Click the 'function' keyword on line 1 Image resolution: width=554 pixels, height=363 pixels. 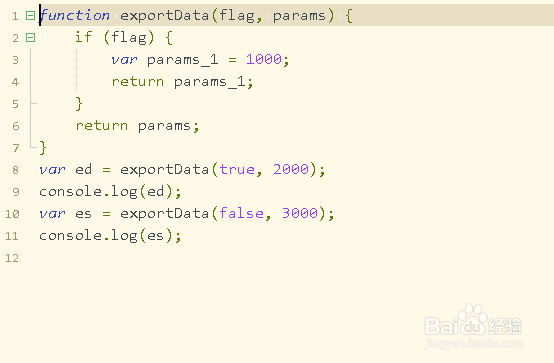(x=75, y=16)
